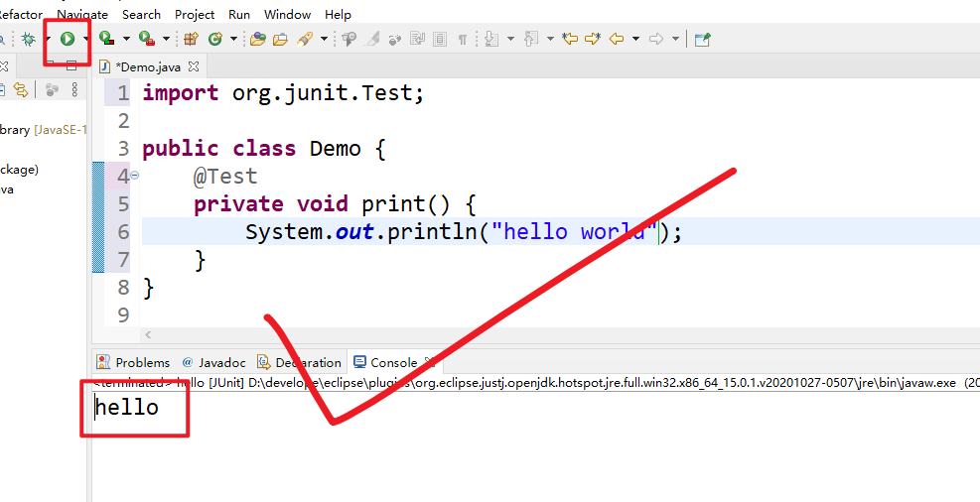Click the New Java Class icon
The height and width of the screenshot is (502, 980).
(x=215, y=40)
